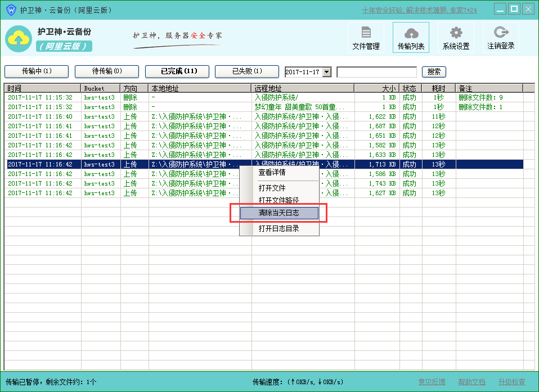
Task: Open the 帮助文档 help link
Action: tap(471, 382)
